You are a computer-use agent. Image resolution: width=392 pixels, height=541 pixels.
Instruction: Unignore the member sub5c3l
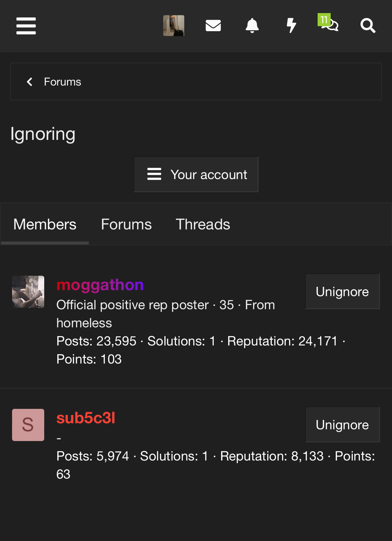coord(342,425)
